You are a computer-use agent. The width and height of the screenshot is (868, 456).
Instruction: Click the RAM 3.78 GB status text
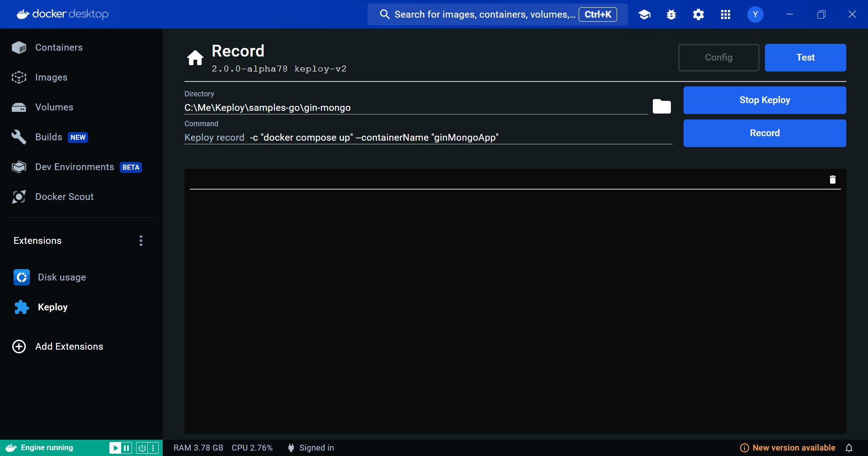pyautogui.click(x=198, y=448)
